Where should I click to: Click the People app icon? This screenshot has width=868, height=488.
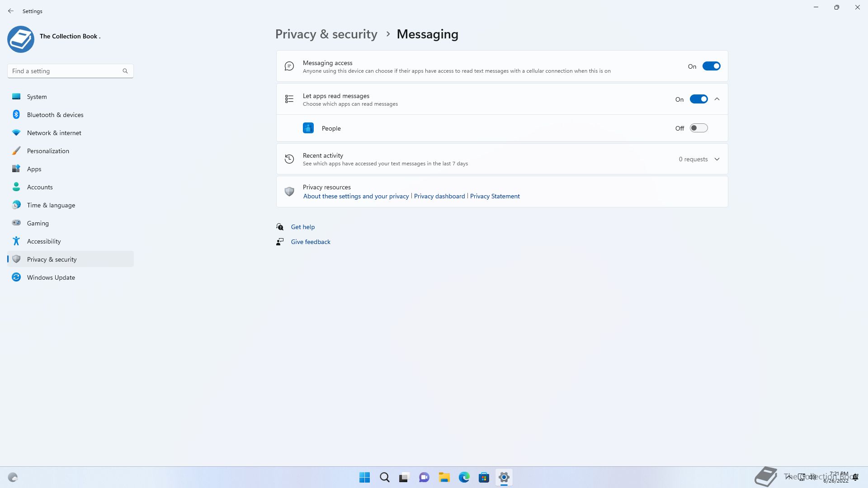pyautogui.click(x=308, y=128)
